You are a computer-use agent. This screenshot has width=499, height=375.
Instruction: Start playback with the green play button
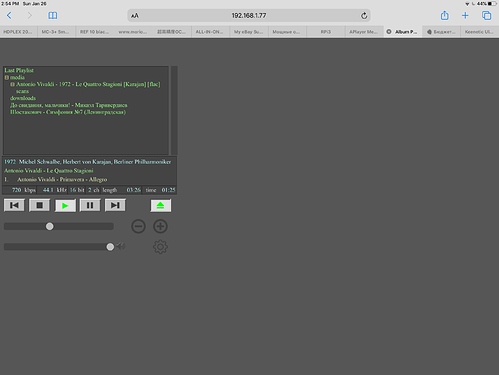[x=65, y=206]
